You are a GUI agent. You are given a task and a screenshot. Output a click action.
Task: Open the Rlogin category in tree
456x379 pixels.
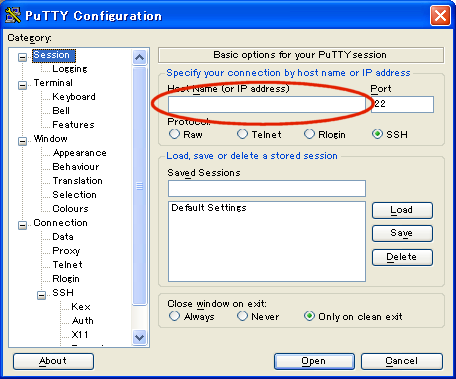coord(66,279)
